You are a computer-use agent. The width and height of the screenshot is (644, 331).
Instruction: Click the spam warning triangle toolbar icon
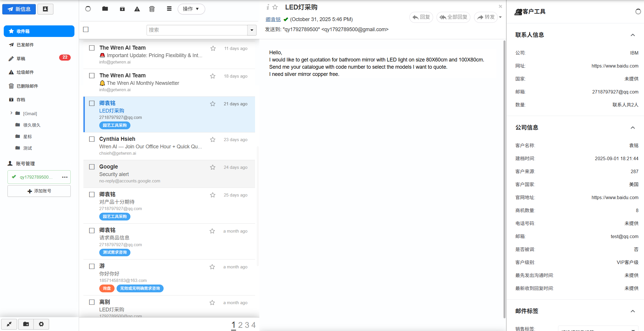137,9
